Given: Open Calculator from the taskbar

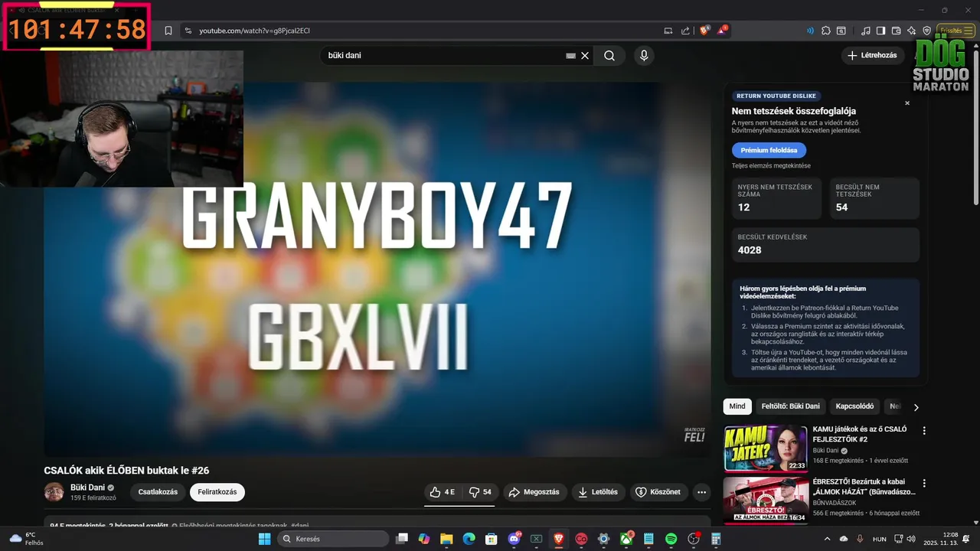Looking at the screenshot, I should point(716,539).
